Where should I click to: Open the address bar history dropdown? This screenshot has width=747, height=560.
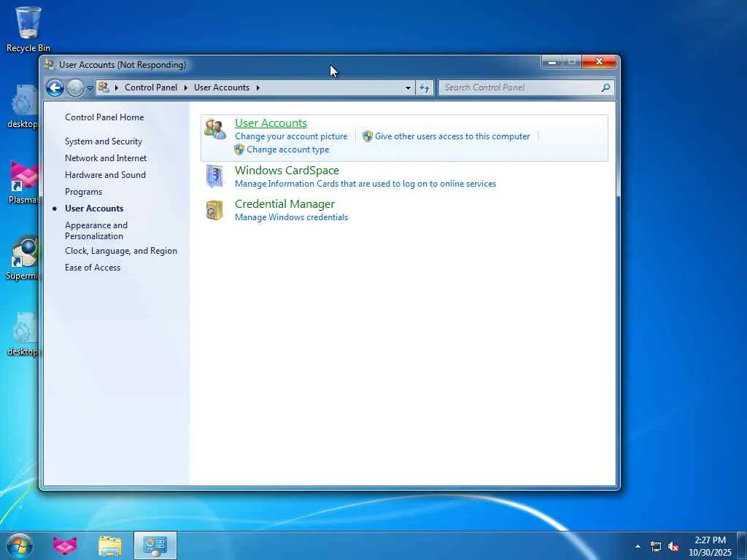click(408, 88)
